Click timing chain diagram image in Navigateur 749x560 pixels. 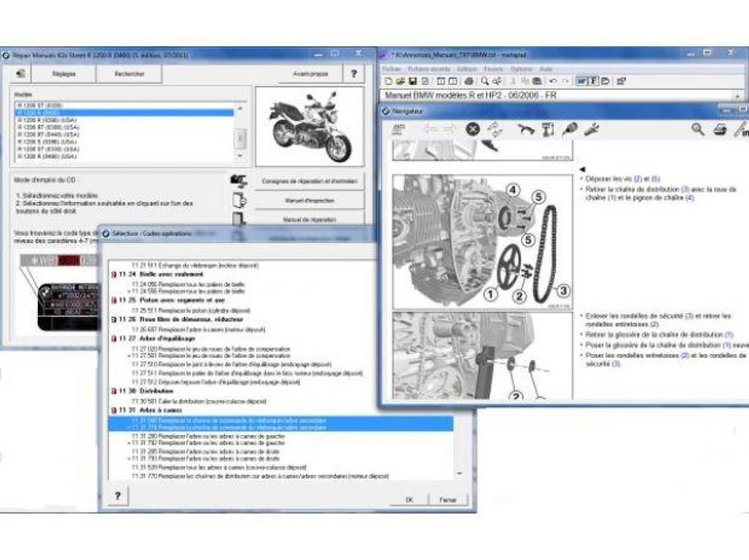pos(483,241)
